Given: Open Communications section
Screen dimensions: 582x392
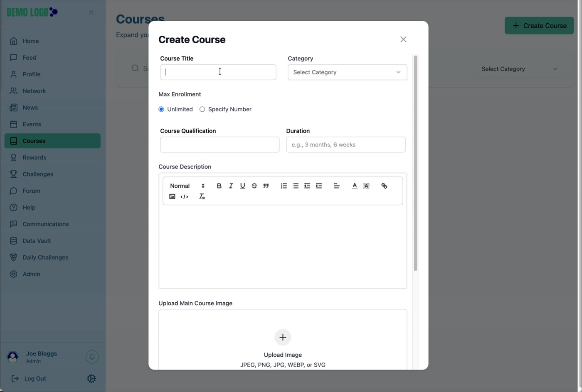Looking at the screenshot, I should [x=52, y=224].
